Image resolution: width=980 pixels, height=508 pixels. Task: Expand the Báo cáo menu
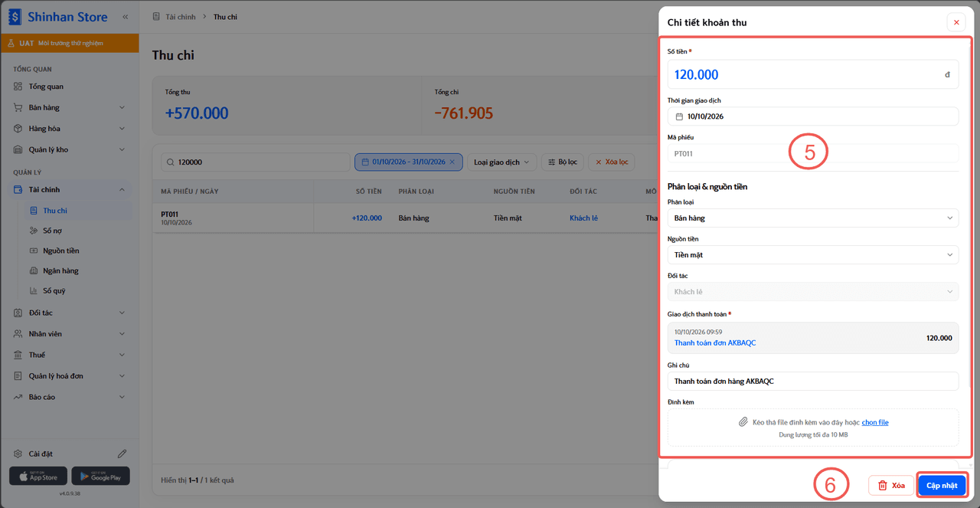(122, 397)
